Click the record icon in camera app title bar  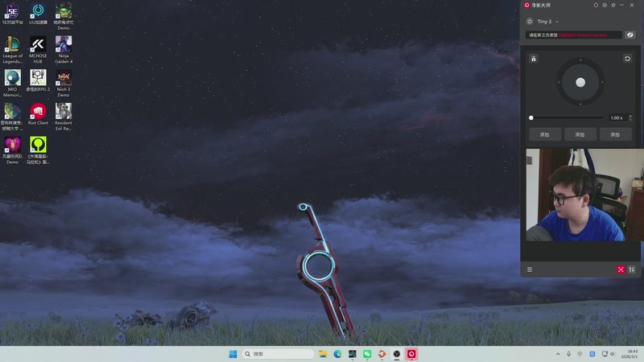596,5
